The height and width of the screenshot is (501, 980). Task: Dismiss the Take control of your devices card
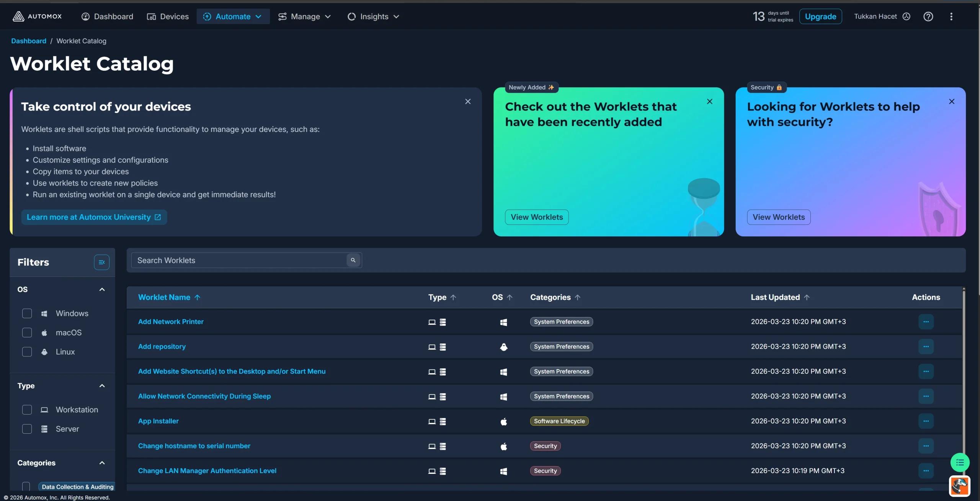point(468,101)
